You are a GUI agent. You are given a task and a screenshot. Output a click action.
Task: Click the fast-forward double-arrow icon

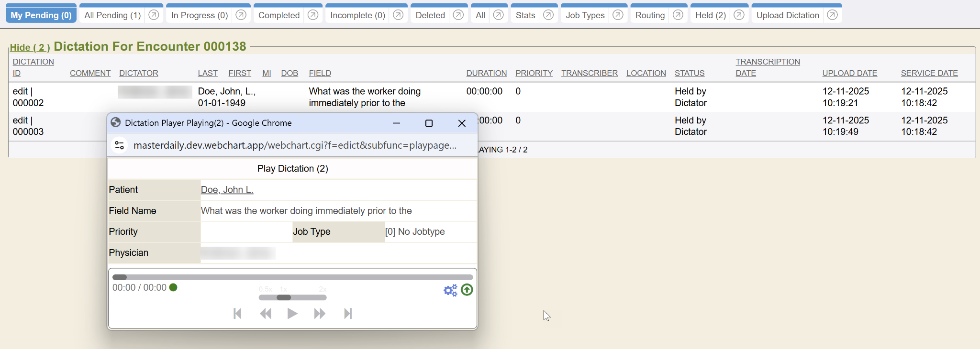click(x=320, y=314)
